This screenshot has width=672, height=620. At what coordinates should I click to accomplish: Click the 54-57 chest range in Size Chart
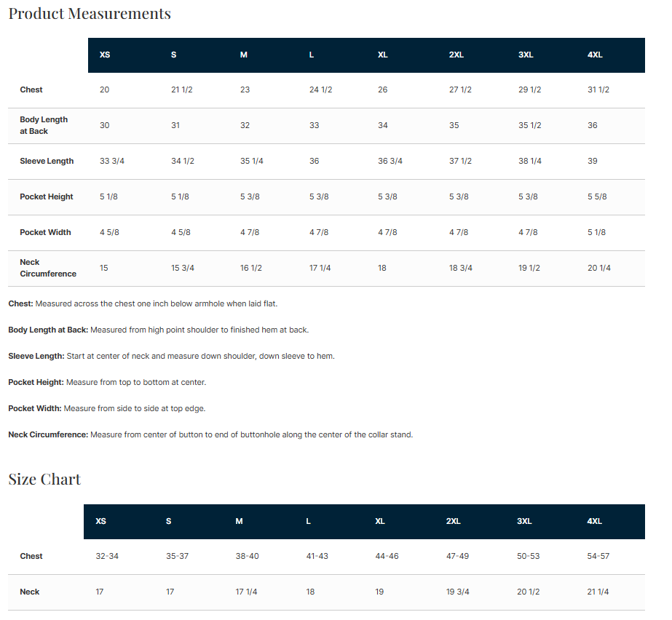coord(598,557)
